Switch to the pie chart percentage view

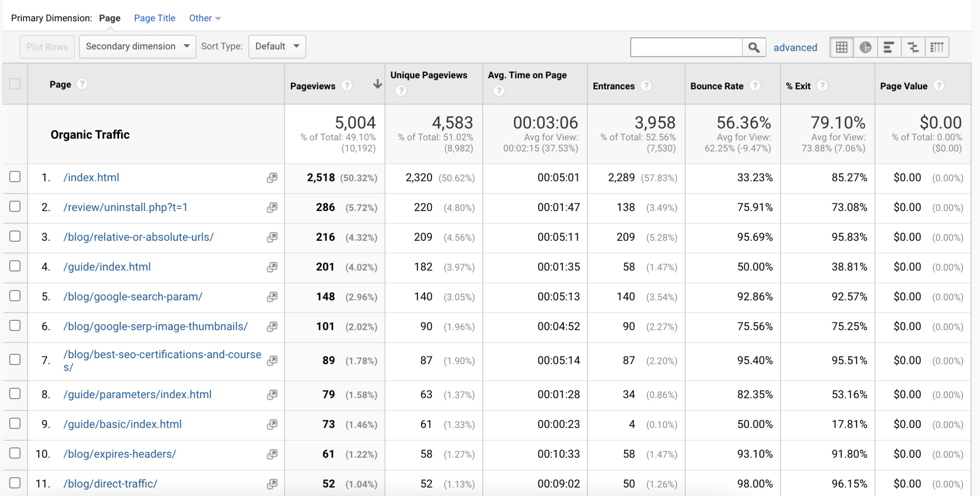[865, 47]
